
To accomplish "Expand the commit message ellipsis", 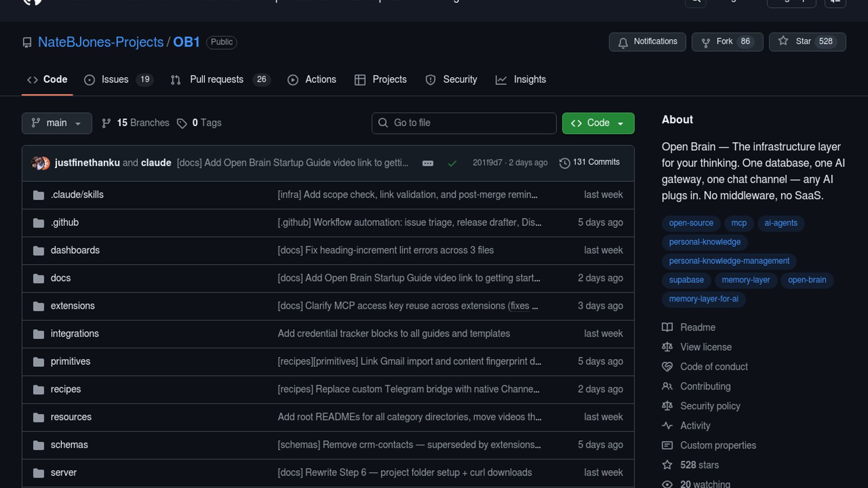I will coord(428,163).
